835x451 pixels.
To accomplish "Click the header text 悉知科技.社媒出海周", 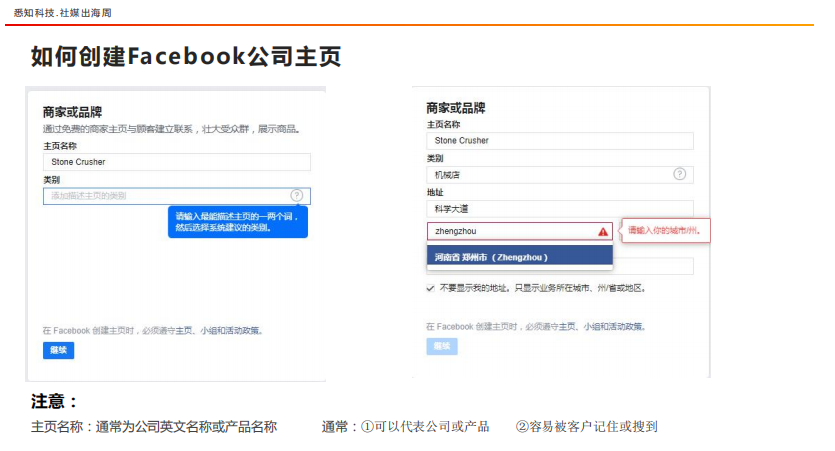I will pyautogui.click(x=62, y=13).
